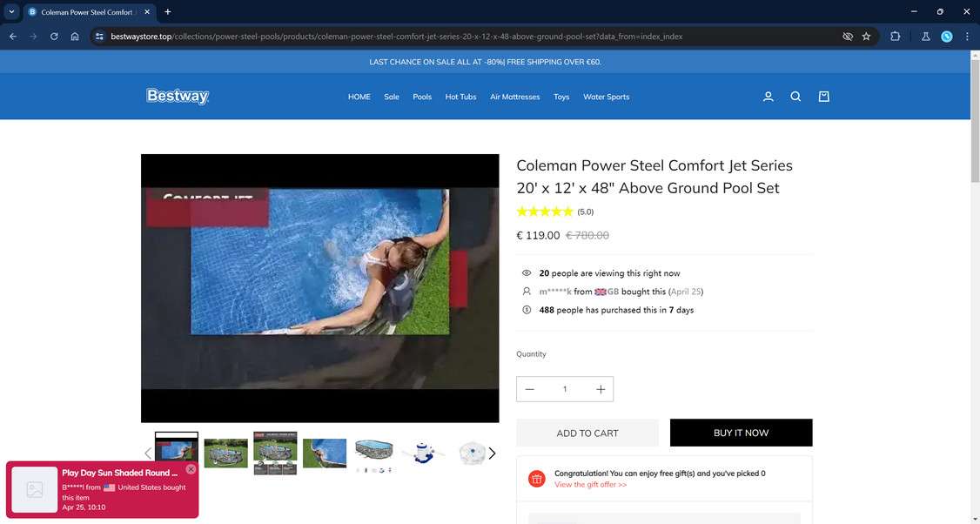The width and height of the screenshot is (980, 524).
Task: Open the Pools menu item
Action: click(x=422, y=97)
